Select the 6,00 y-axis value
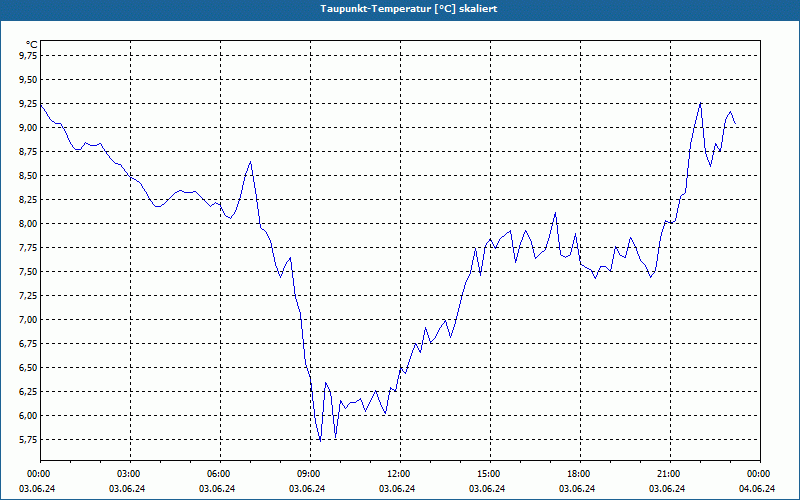800x500 pixels. (x=28, y=416)
